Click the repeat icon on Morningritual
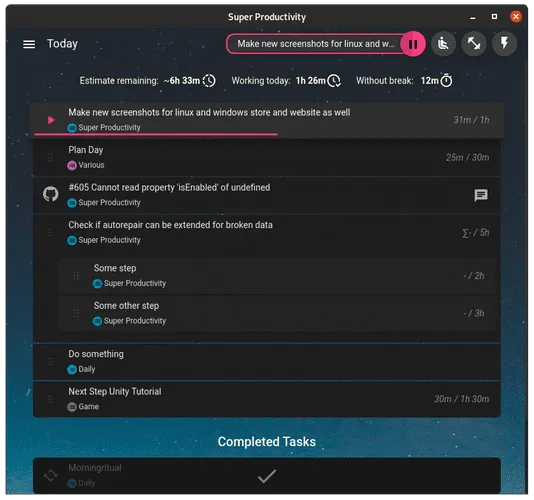 51,475
